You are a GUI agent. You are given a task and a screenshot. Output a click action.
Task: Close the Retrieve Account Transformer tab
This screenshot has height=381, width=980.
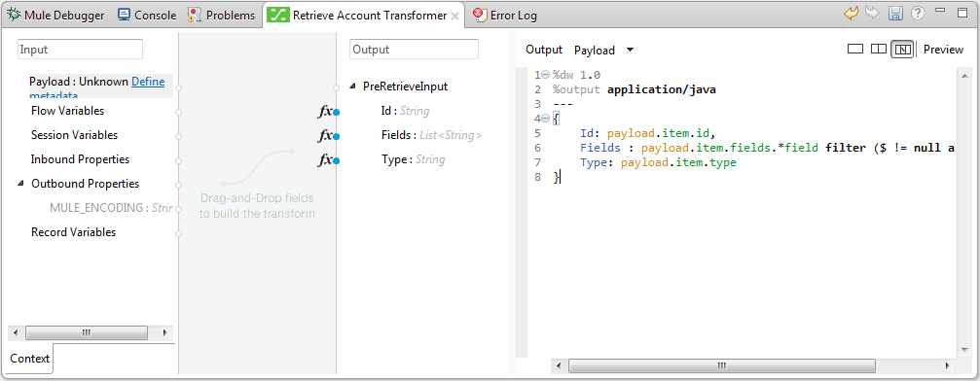(455, 17)
